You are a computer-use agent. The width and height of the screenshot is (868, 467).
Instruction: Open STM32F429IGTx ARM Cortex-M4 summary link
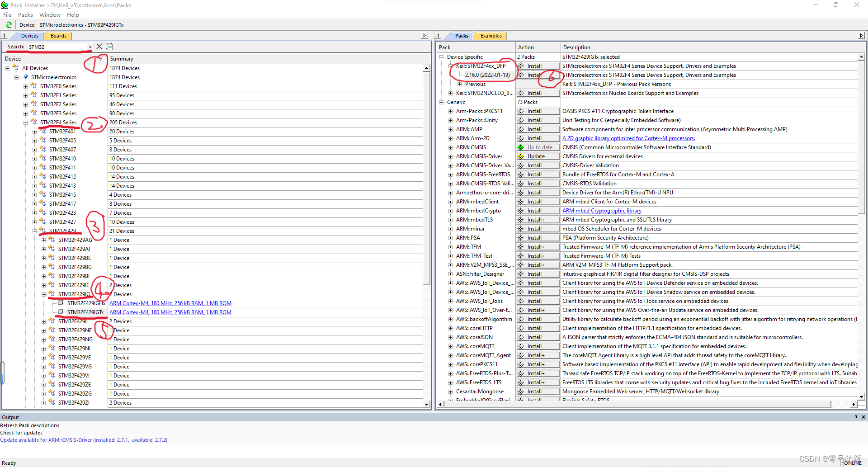coord(170,312)
